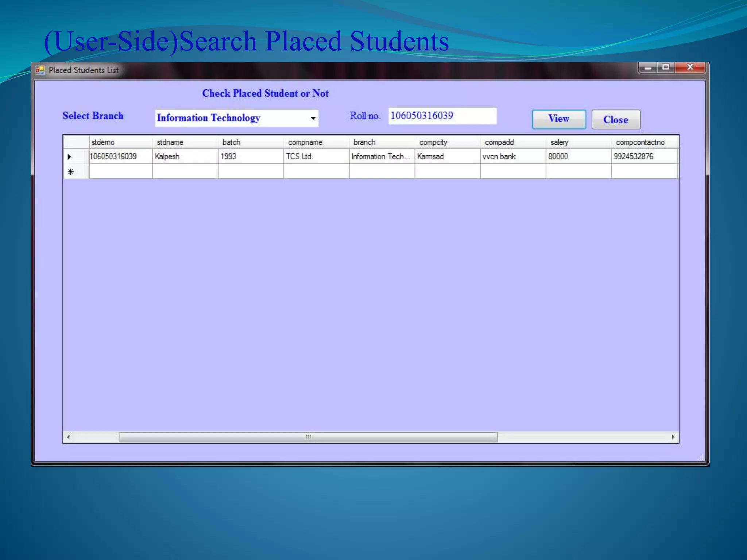Select the 9924532876 contact cell

(x=645, y=156)
